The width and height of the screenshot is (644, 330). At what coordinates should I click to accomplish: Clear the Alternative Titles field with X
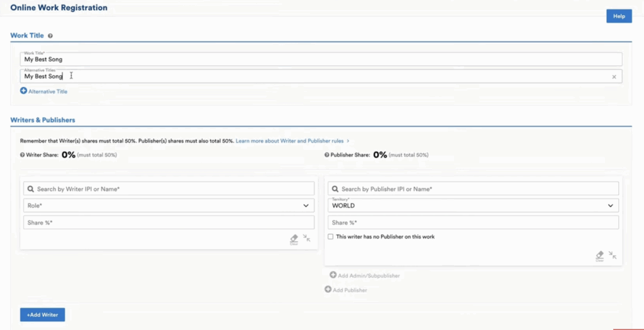pos(614,77)
